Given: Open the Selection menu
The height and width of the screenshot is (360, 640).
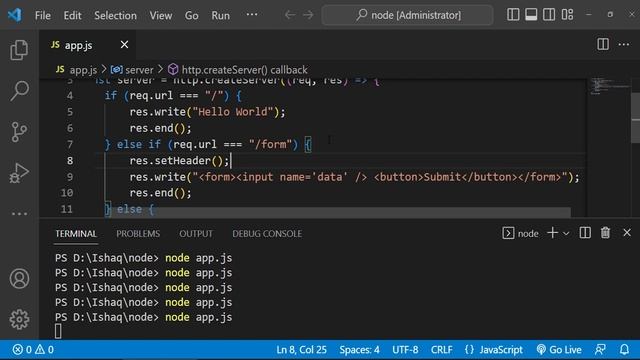Looking at the screenshot, I should coord(116,16).
